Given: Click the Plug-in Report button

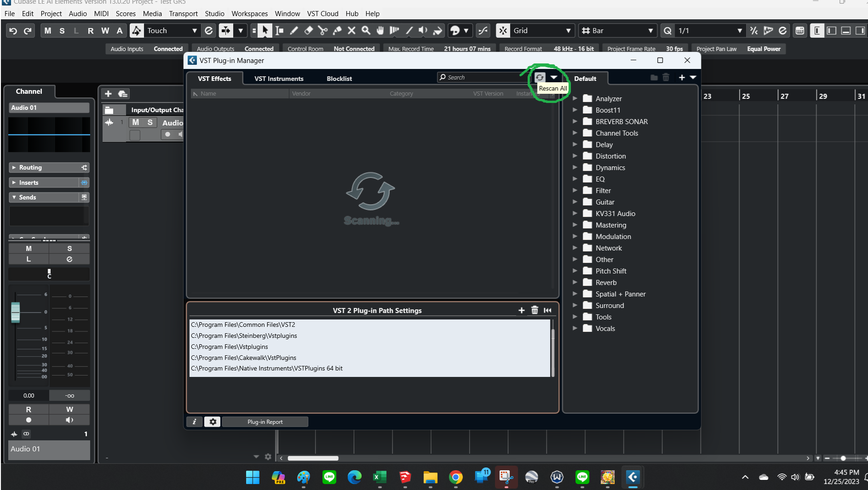Looking at the screenshot, I should tap(265, 422).
